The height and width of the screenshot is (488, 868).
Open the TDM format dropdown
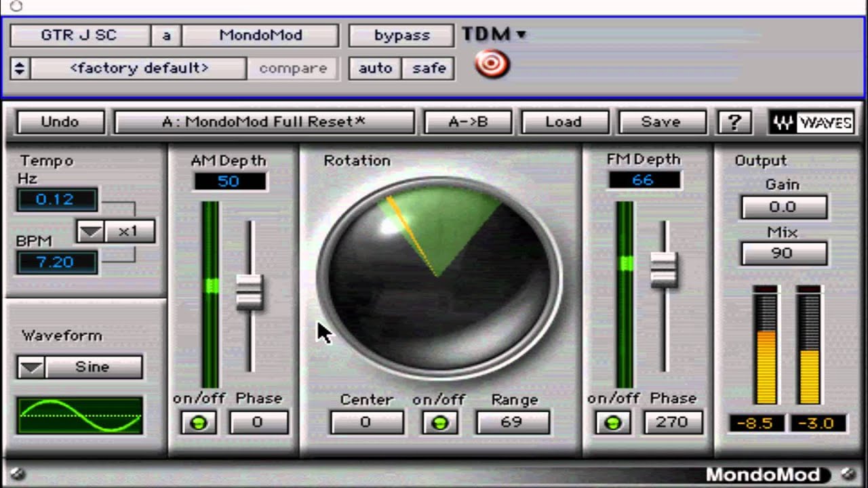click(x=494, y=34)
